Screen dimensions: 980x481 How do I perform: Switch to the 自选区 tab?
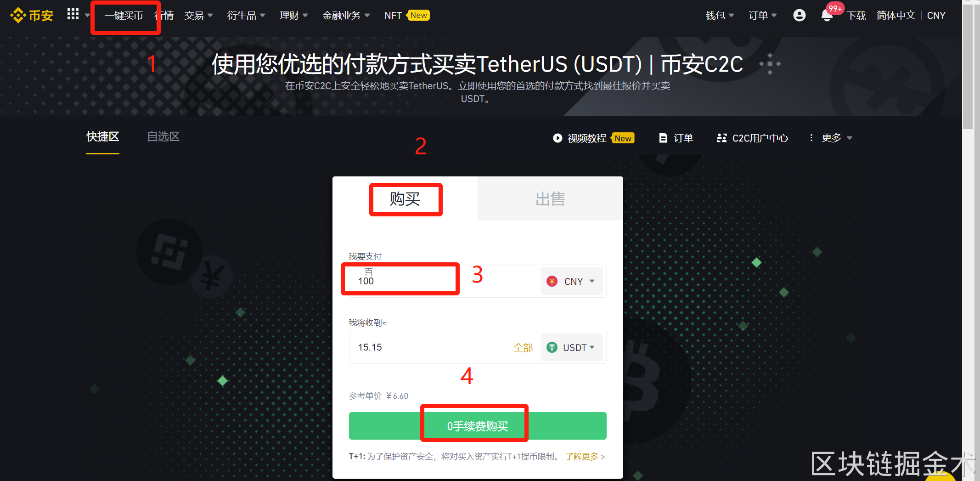163,136
